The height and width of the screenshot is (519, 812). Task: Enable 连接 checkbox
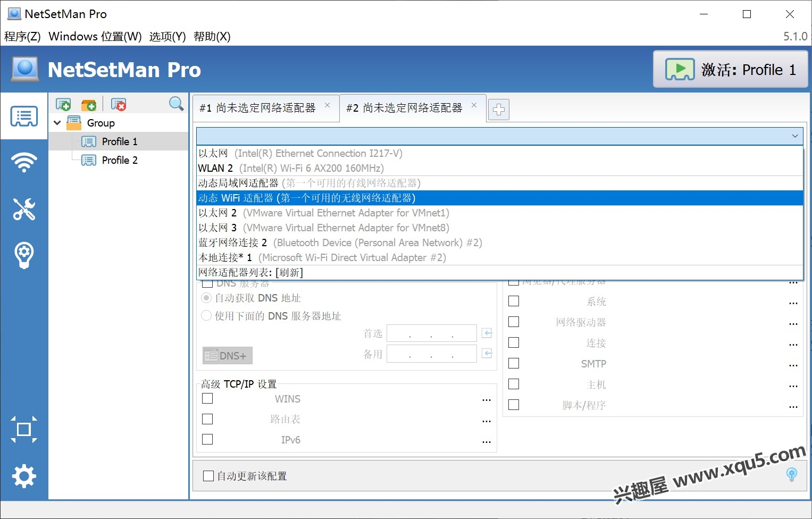(x=514, y=342)
